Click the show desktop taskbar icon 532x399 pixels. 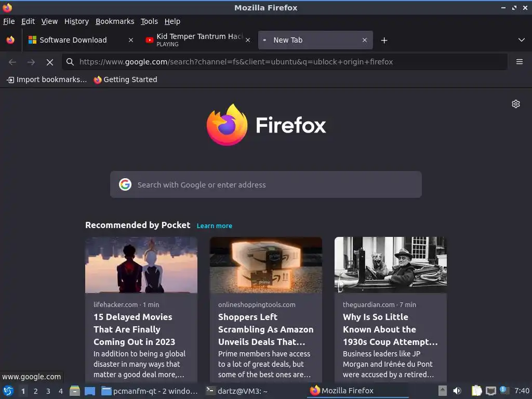90,391
